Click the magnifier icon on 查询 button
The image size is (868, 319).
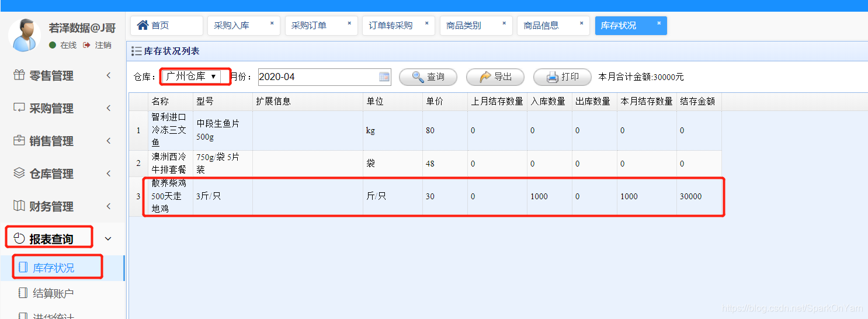click(x=418, y=77)
